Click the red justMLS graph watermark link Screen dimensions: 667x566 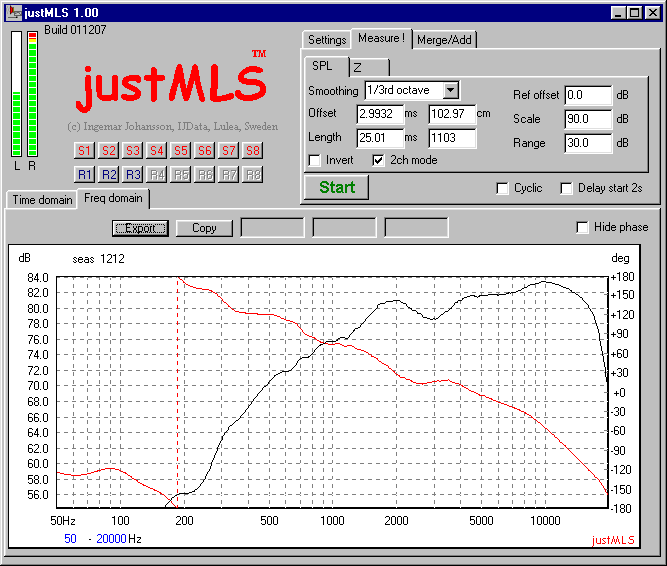point(613,540)
